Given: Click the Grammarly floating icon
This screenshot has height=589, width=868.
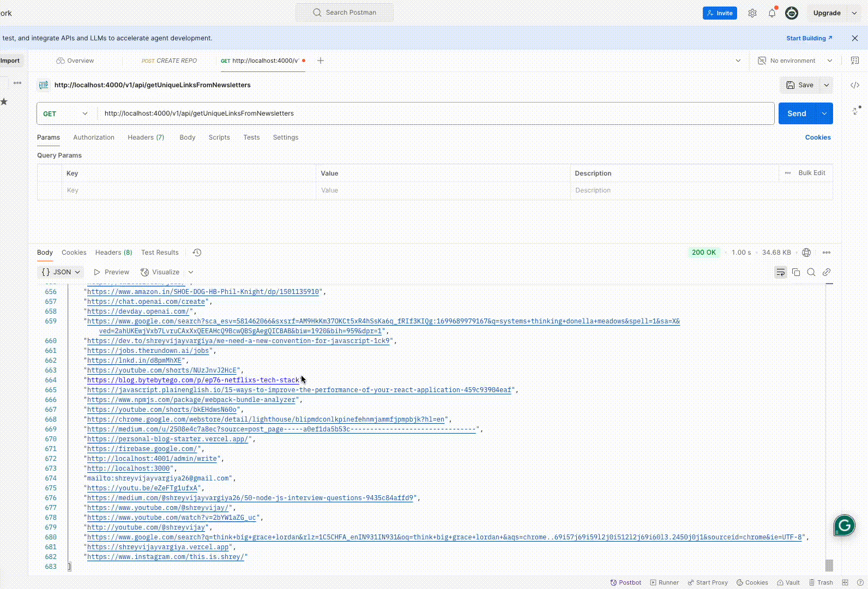Looking at the screenshot, I should click(844, 525).
